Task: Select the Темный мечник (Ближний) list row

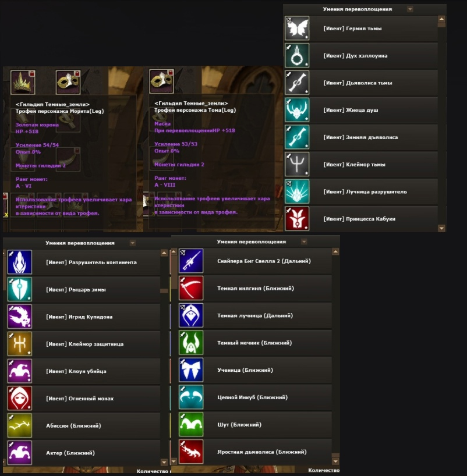Action: (x=255, y=343)
